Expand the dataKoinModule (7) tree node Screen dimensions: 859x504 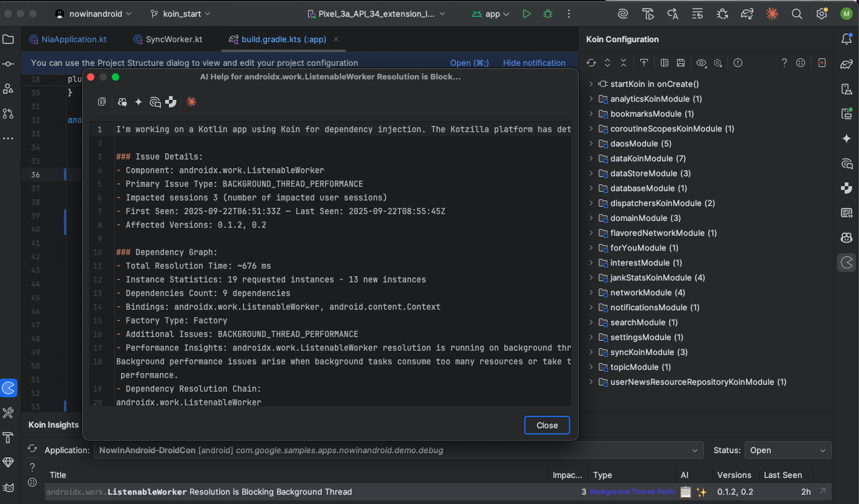coord(591,158)
